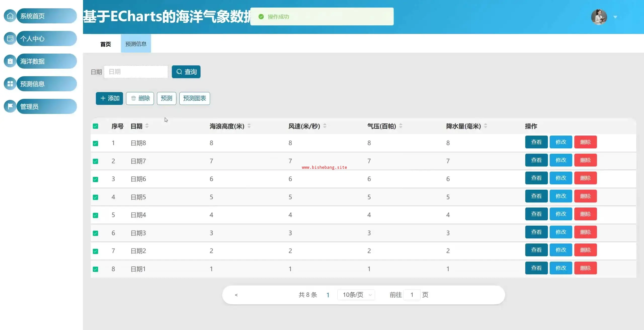The image size is (644, 330).
Task: Click the card icon beside 个人中心
Action: (x=10, y=38)
